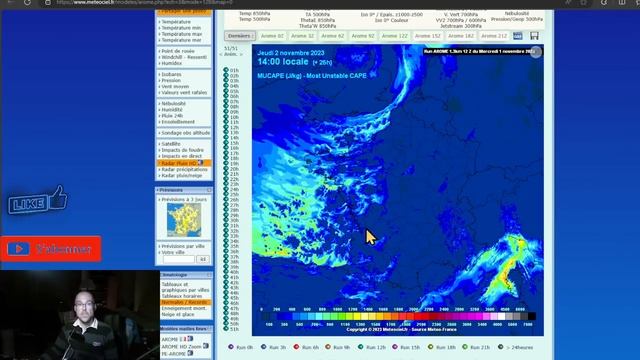Click the Run 12h legend item
This screenshot has height=360, width=640.
pyautogui.click(x=371, y=347)
